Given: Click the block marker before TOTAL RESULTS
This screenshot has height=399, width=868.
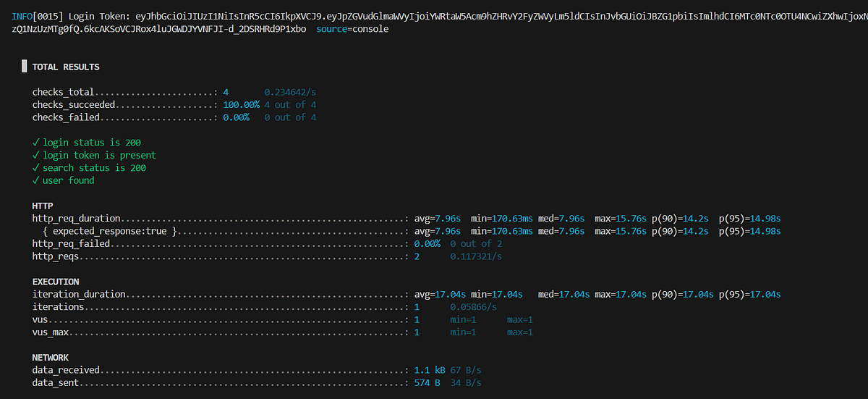Looking at the screenshot, I should coord(23,67).
